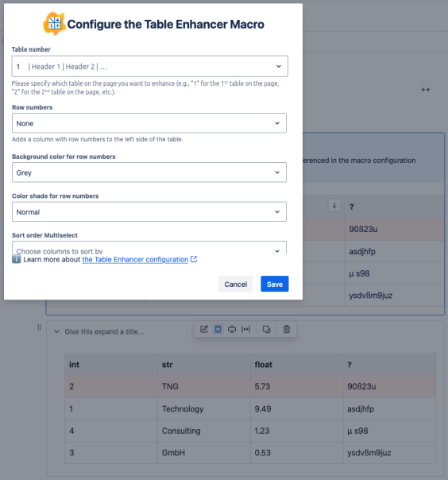Open the Color shade dropdown showing Normal
Viewport: 448px width, 480px height.
click(149, 211)
